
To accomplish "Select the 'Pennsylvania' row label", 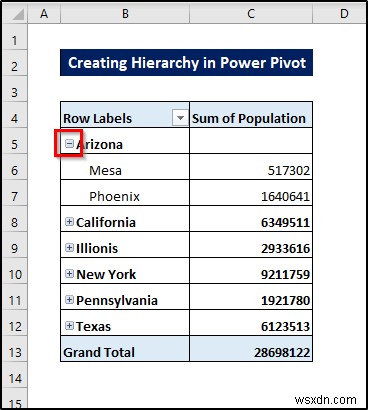I will coord(117,301).
